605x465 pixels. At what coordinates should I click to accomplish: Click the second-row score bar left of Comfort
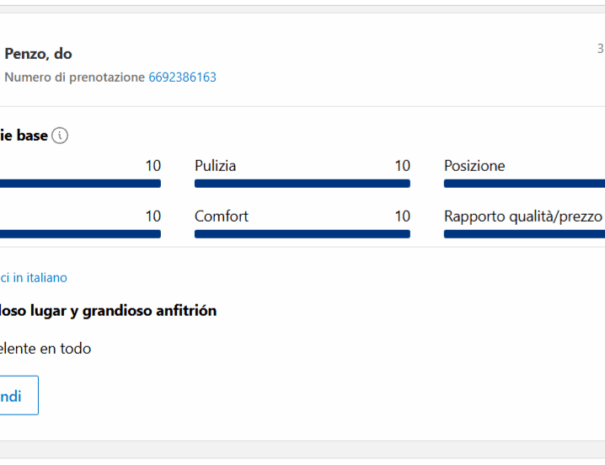click(x=80, y=234)
